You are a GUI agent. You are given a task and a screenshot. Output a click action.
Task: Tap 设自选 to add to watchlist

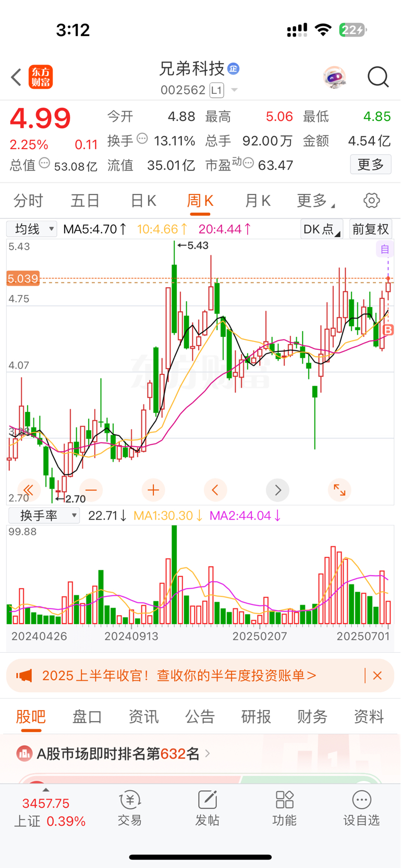pos(361,808)
